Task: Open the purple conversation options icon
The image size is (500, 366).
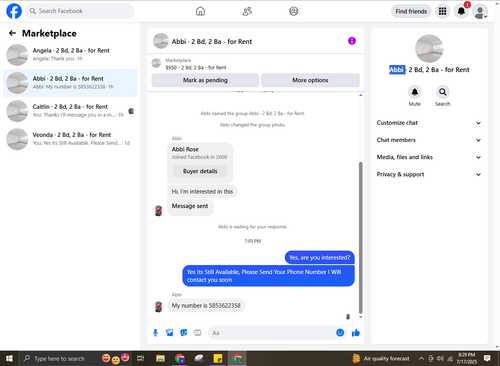Action: pyautogui.click(x=352, y=41)
